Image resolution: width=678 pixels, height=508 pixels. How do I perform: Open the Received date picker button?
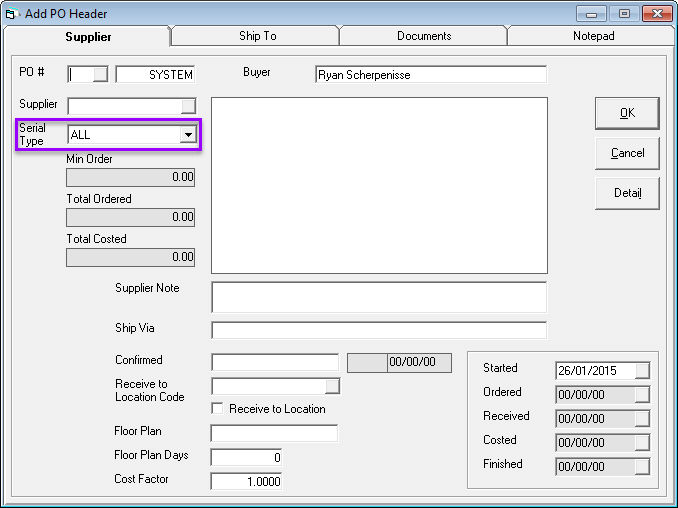642,419
